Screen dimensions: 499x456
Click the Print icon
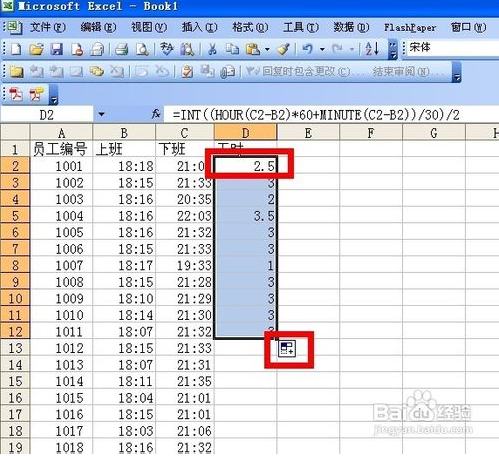[x=122, y=49]
